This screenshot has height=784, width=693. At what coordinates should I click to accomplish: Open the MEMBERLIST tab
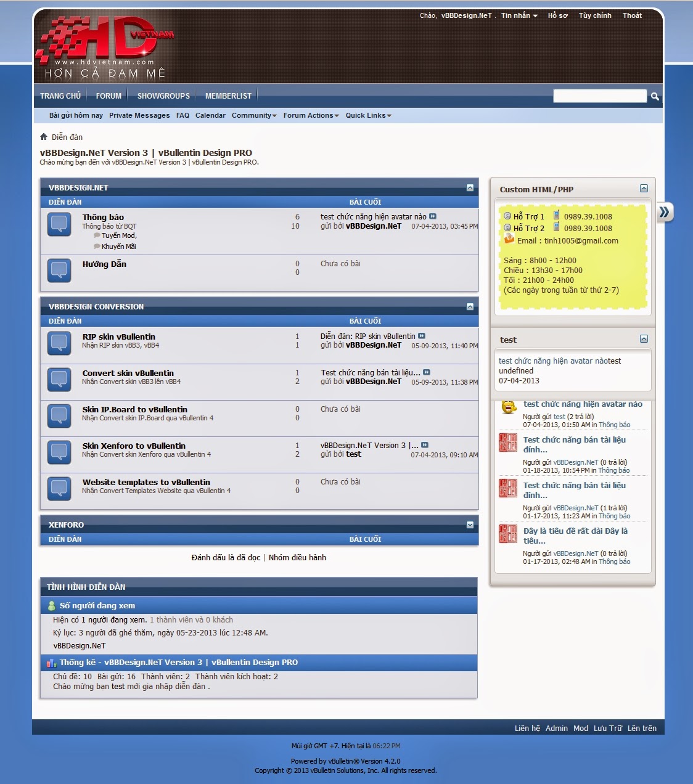[x=228, y=96]
